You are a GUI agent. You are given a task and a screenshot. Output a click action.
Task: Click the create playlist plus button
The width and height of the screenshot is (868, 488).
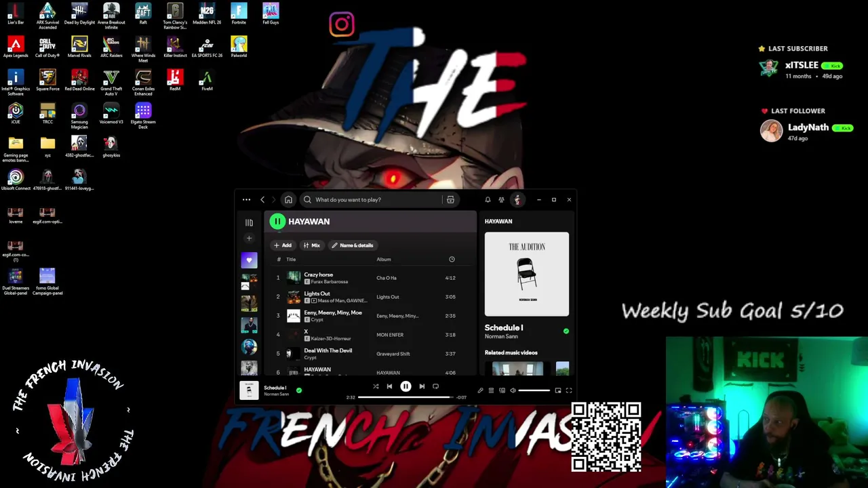click(249, 239)
